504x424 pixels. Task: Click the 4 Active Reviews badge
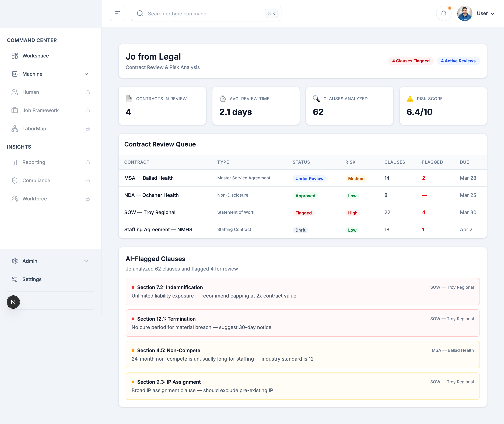(x=458, y=61)
